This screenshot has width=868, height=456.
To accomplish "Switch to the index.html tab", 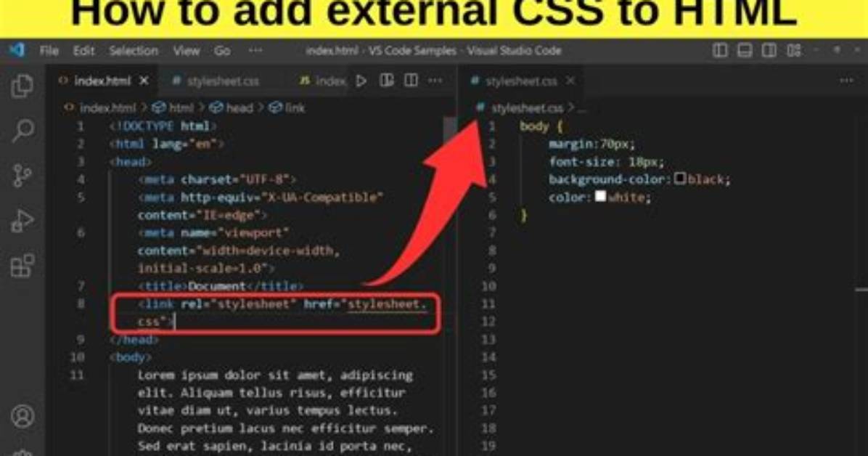I will (102, 81).
